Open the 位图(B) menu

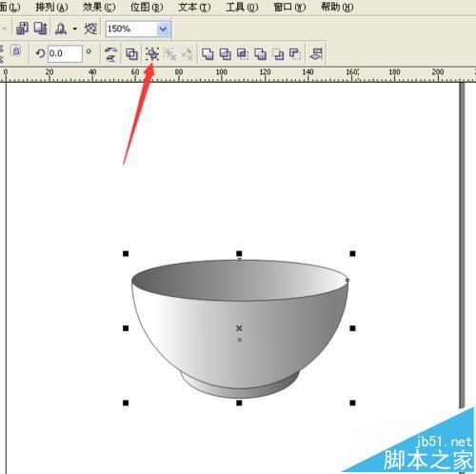click(x=147, y=7)
